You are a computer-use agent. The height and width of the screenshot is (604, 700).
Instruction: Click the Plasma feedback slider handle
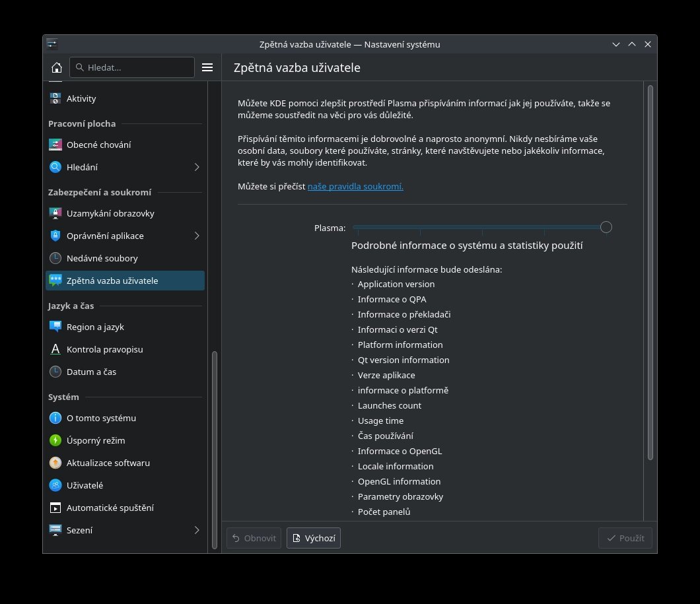[x=606, y=227]
